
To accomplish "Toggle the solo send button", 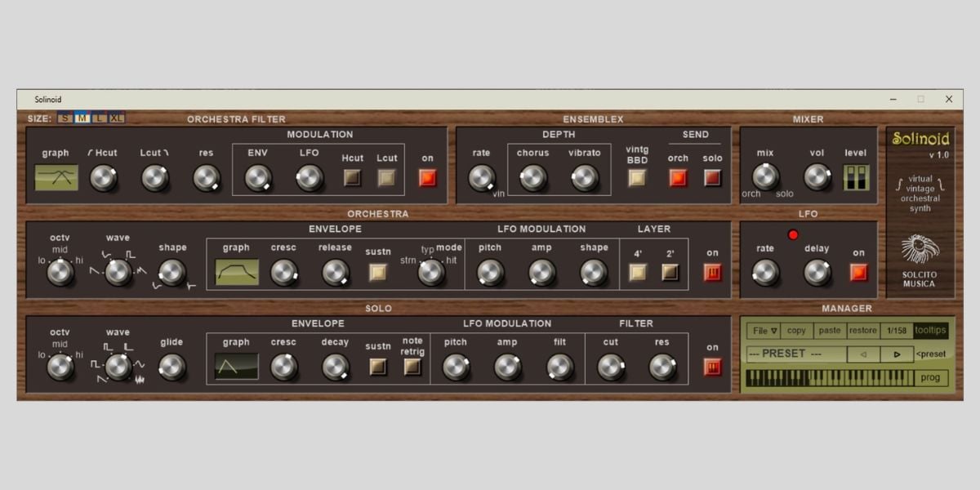I will (x=713, y=177).
